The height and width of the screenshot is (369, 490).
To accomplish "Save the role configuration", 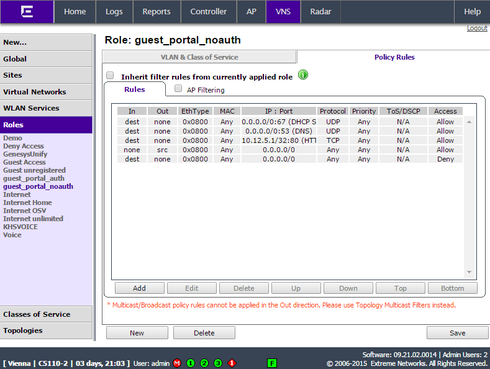I will [457, 333].
